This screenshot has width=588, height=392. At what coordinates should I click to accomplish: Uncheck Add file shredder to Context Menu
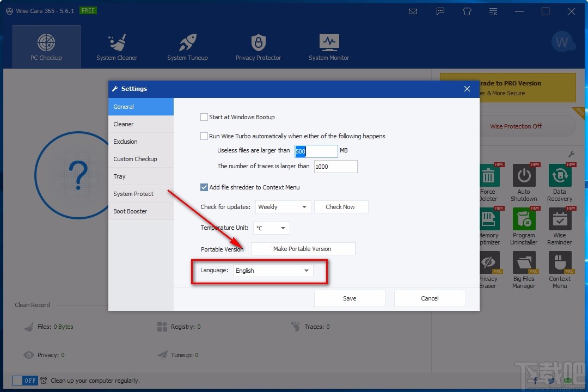point(204,187)
